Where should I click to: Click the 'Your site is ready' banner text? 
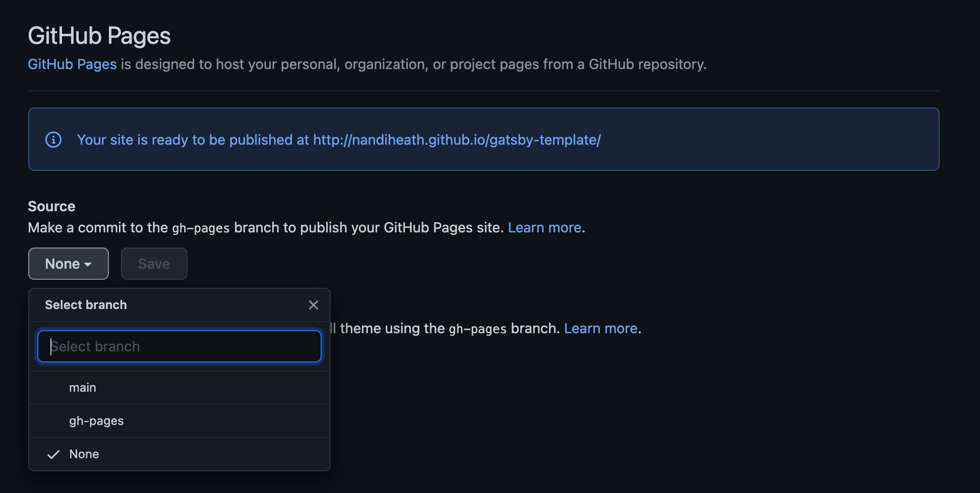pos(193,140)
